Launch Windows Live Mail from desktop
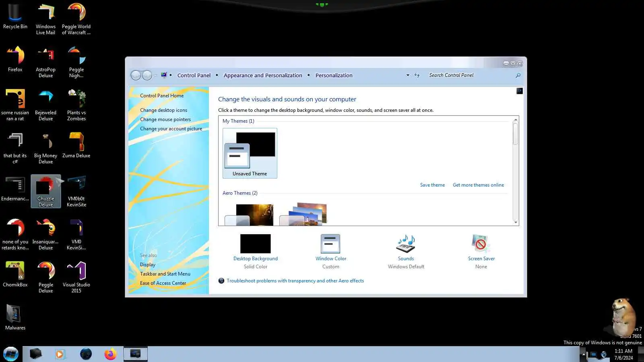The width and height of the screenshot is (644, 362). point(45,19)
